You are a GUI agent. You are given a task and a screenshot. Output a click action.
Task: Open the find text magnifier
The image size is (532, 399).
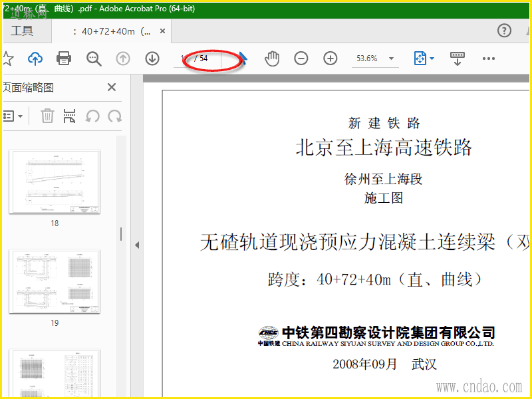tap(94, 59)
